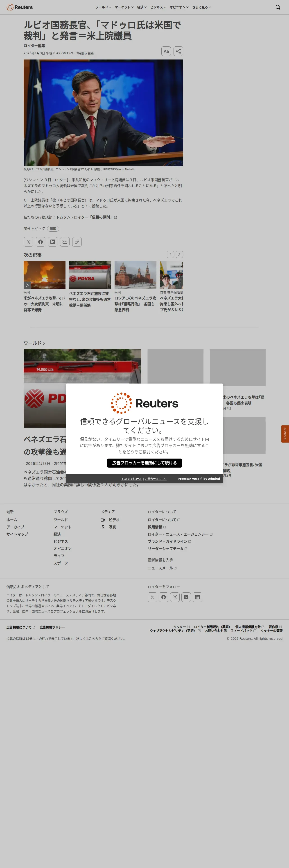Open クッキーの管理 footer link
The width and height of the screenshot is (289, 868).
click(271, 631)
